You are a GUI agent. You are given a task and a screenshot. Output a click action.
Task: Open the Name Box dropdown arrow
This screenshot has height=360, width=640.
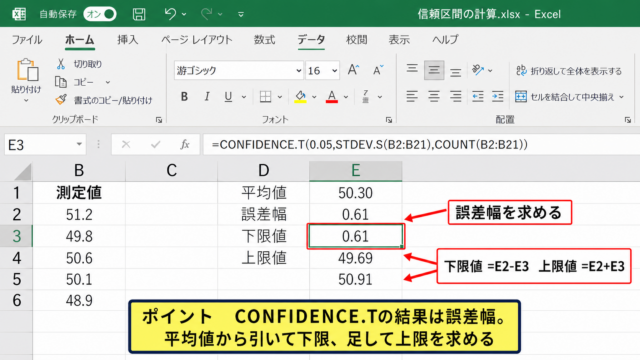(79, 144)
